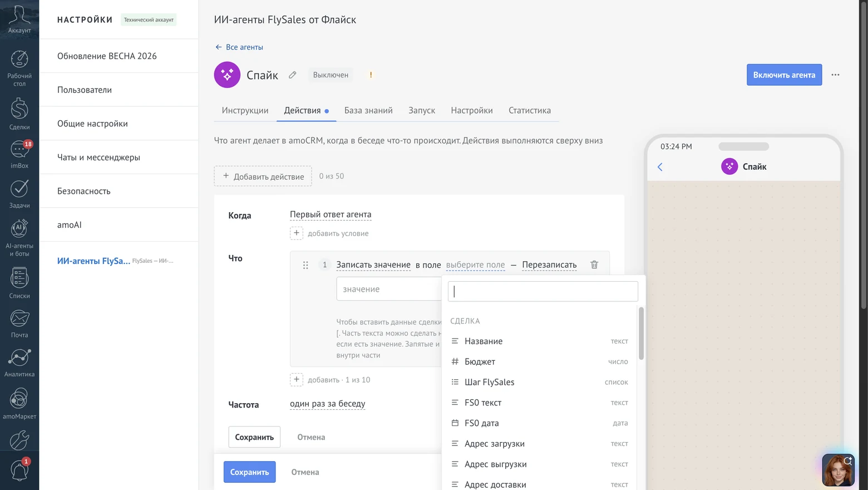Open the assistant avatar chat widget
The width and height of the screenshot is (868, 490).
click(838, 469)
